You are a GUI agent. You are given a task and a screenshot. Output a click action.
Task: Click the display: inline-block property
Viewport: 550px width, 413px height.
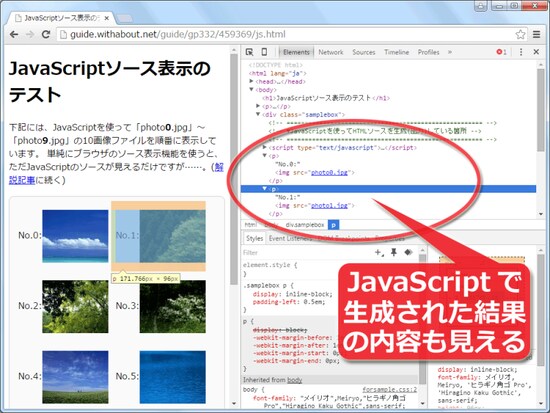[292, 294]
